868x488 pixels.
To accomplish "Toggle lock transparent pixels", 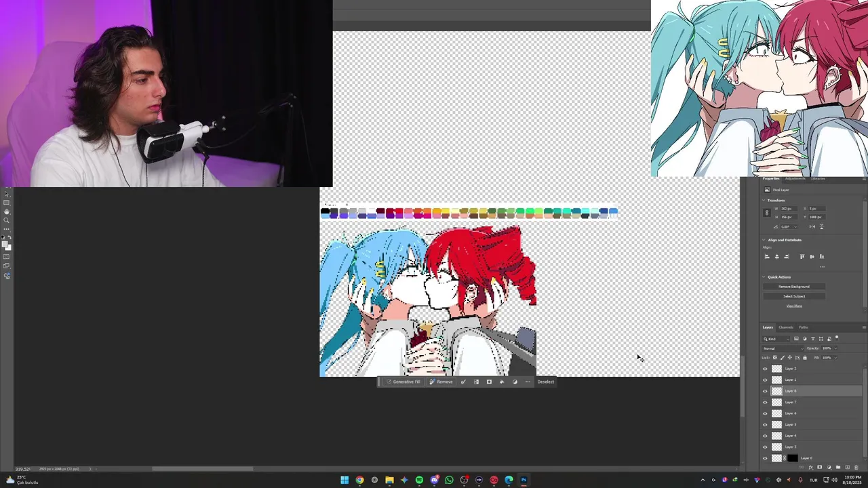I will click(x=774, y=358).
